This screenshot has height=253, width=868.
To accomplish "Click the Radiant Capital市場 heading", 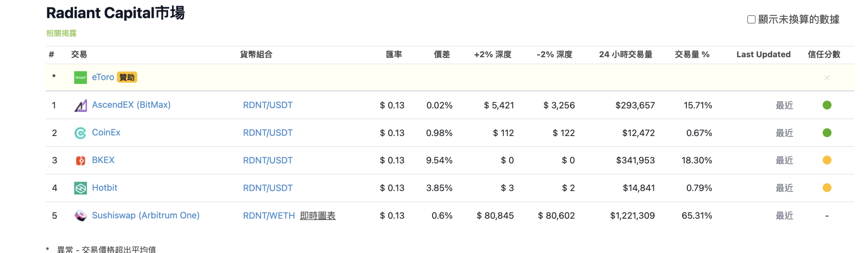I will coord(115,13).
